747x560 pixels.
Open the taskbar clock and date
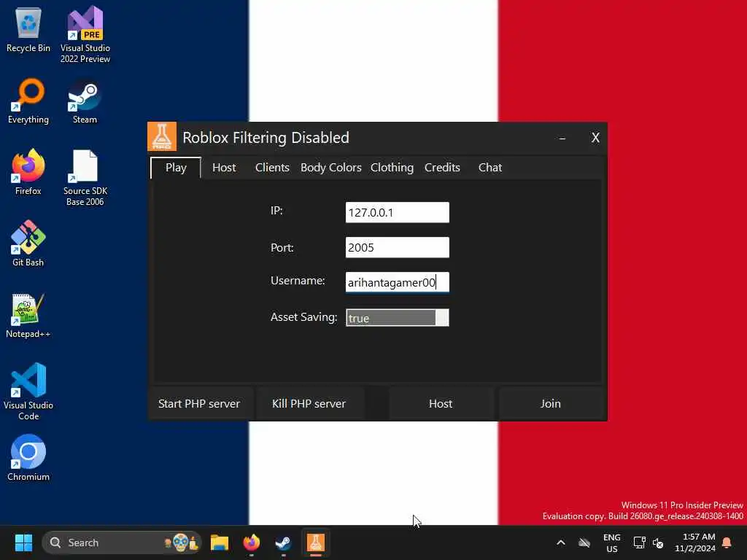695,542
